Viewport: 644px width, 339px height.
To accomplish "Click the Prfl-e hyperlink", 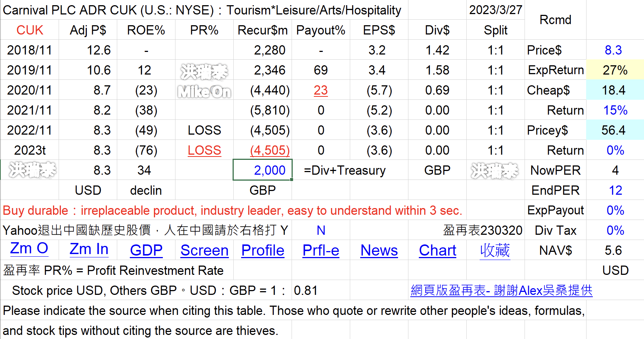I will (x=321, y=251).
